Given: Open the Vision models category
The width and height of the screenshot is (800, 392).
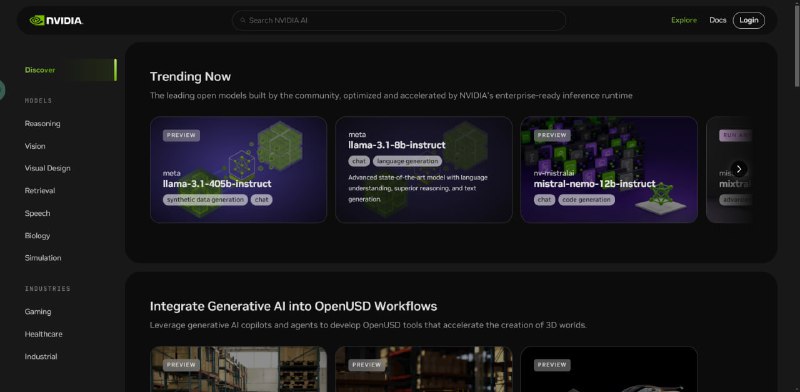Looking at the screenshot, I should (35, 146).
